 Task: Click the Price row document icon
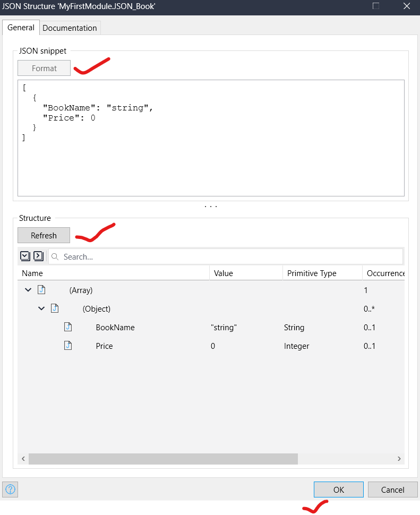68,346
